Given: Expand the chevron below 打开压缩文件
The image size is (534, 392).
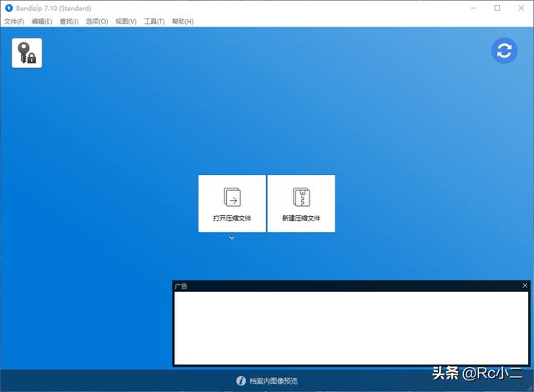Looking at the screenshot, I should click(232, 238).
